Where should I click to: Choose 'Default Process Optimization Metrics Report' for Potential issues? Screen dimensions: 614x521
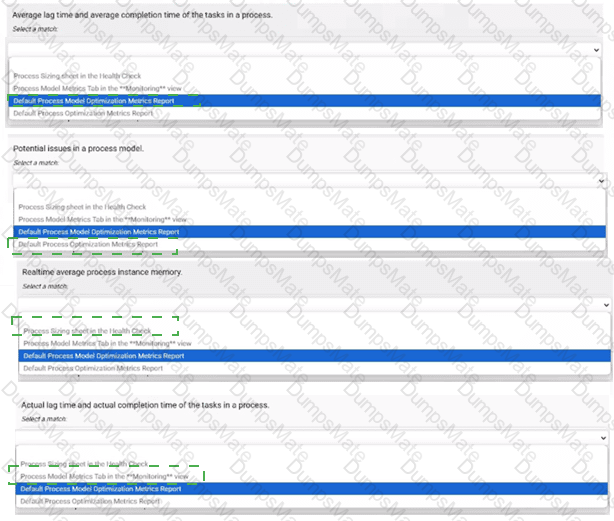tap(88, 244)
